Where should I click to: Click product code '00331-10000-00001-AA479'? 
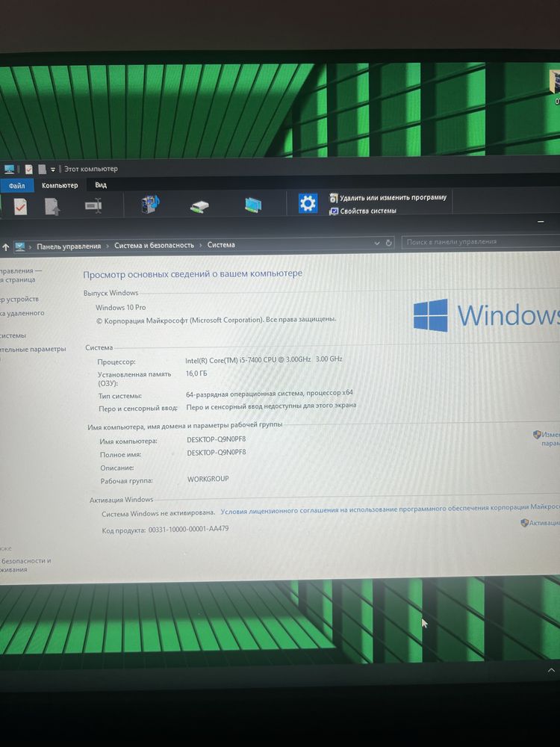coord(189,530)
